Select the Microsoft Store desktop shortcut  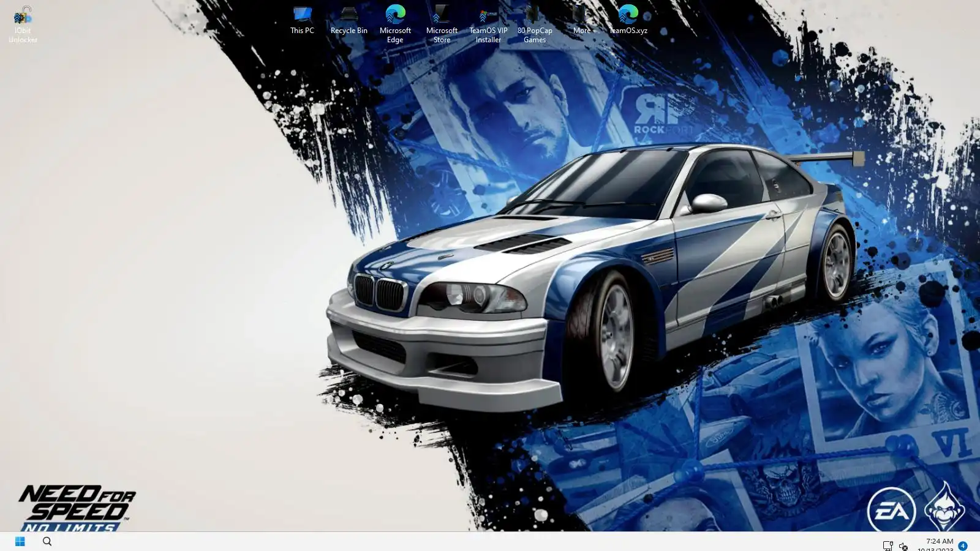(x=442, y=24)
